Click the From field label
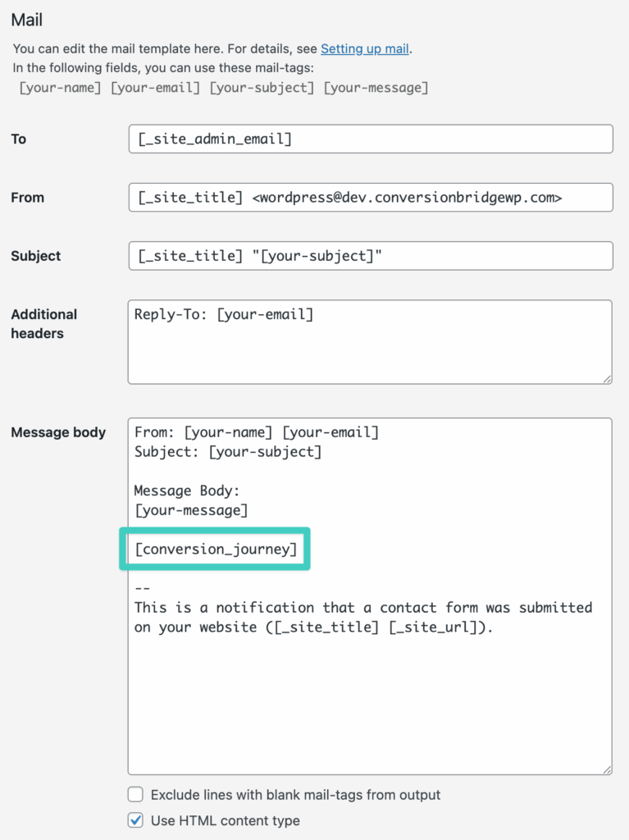 [x=28, y=197]
